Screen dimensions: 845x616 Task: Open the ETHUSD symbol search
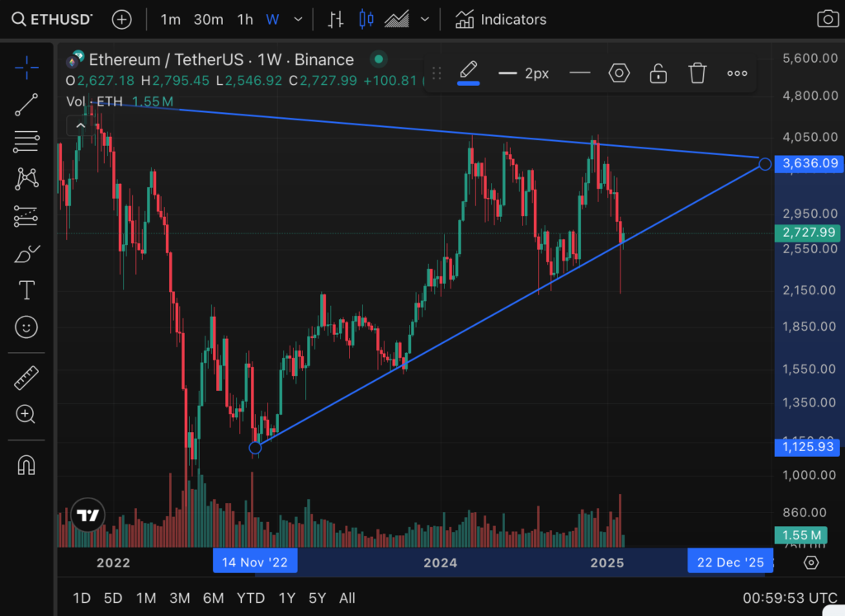click(52, 20)
